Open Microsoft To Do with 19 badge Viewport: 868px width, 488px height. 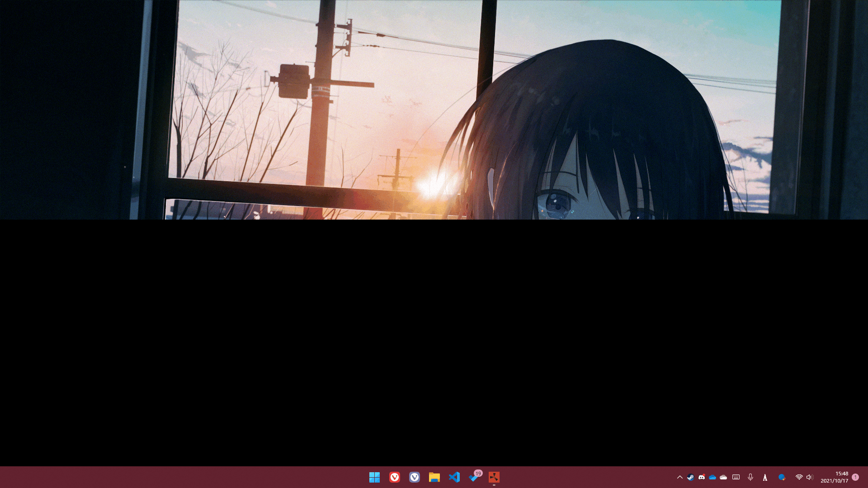point(475,477)
